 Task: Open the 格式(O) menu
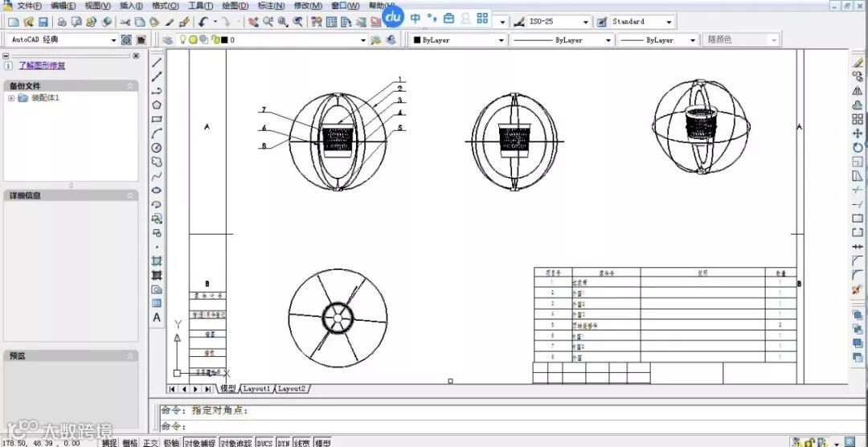[x=165, y=6]
